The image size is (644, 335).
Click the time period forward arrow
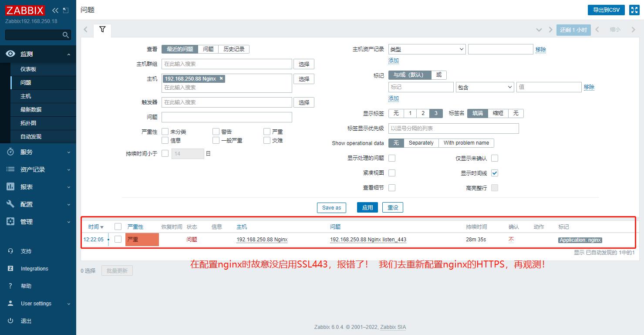pyautogui.click(x=633, y=30)
